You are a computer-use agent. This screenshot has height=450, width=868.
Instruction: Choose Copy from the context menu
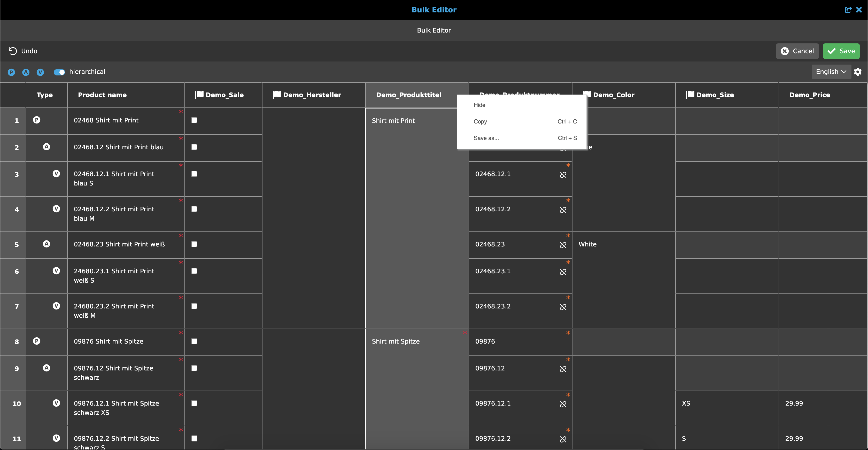pyautogui.click(x=480, y=122)
